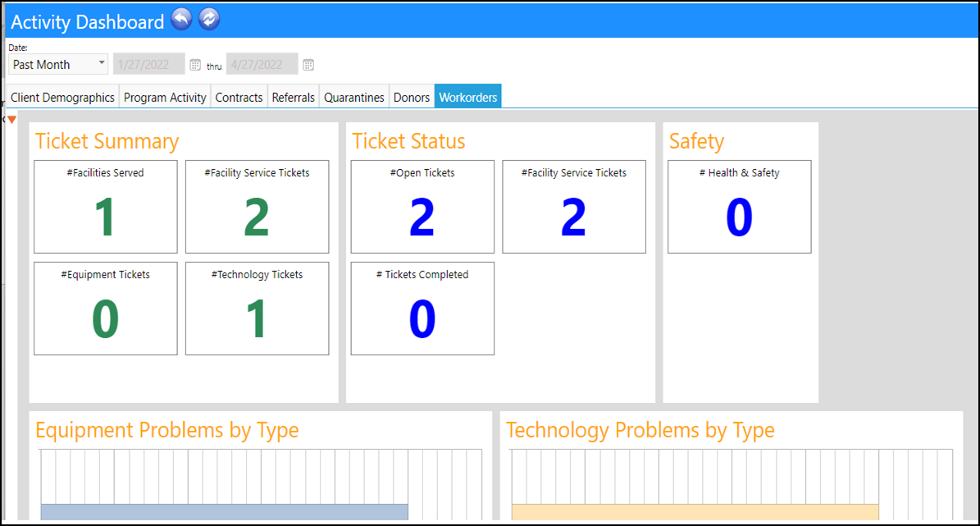Click the #Technology Tickets tile
The image size is (980, 526).
click(x=257, y=309)
